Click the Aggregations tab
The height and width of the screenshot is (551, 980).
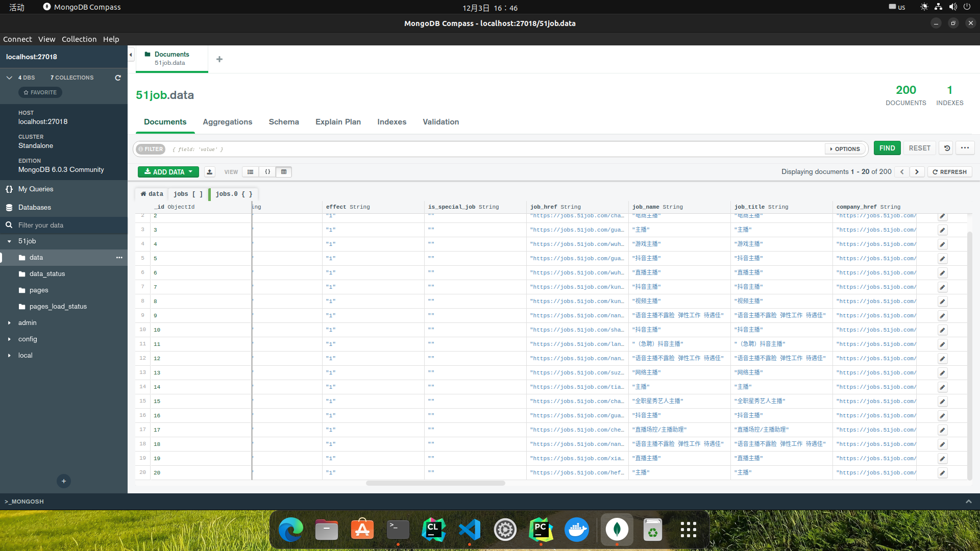227,122
